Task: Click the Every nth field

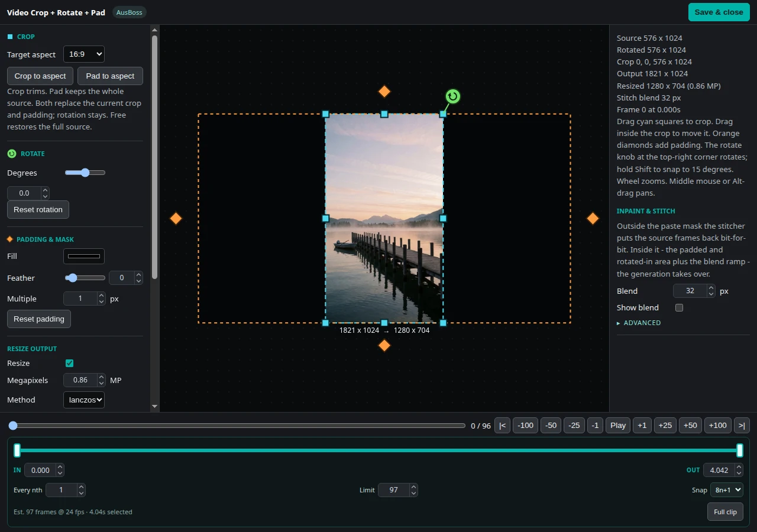Action: pyautogui.click(x=66, y=490)
